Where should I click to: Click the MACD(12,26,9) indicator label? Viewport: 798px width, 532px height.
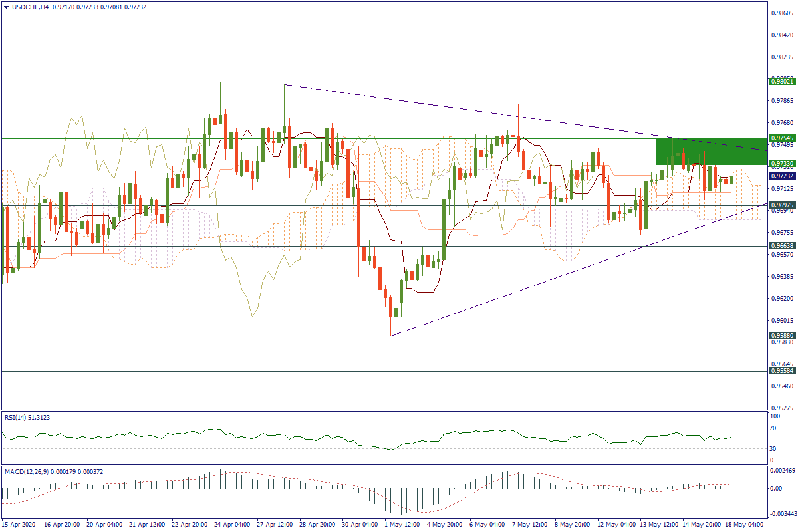pos(47,471)
